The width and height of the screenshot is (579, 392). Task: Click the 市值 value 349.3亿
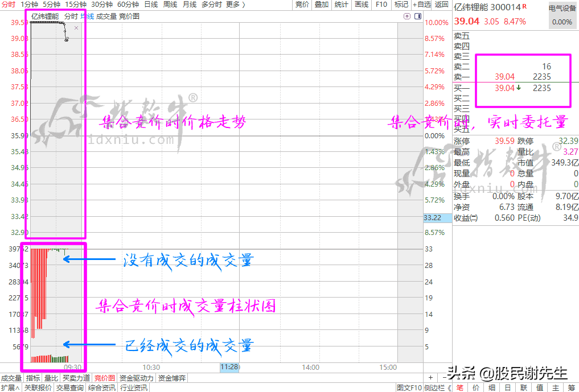point(565,163)
